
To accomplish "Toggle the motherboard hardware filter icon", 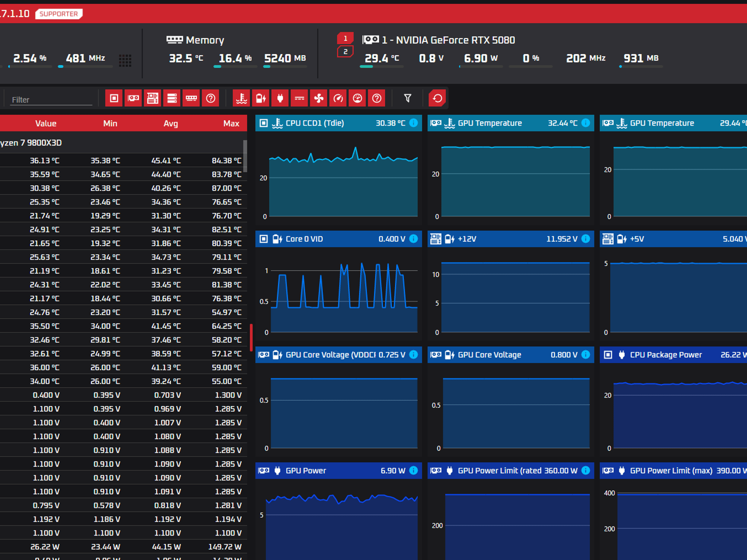I will click(152, 98).
